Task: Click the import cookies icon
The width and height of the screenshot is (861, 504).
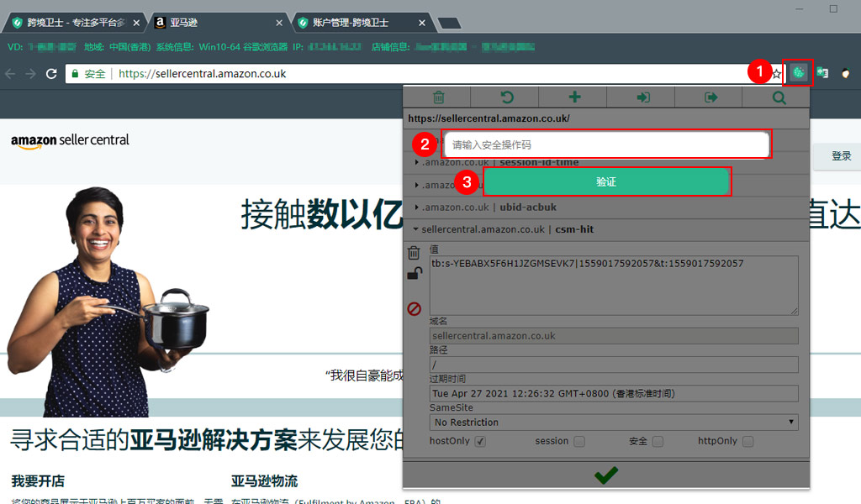Action: point(643,97)
